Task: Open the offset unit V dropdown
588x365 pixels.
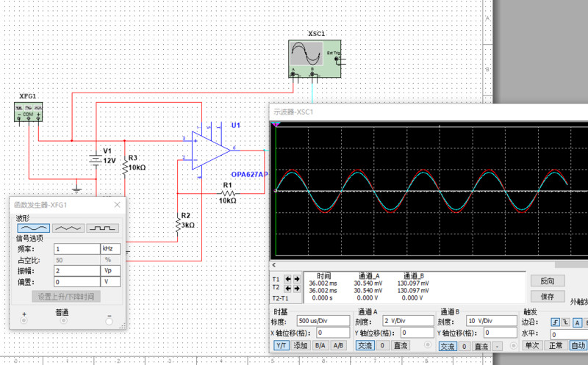Action: click(110, 281)
